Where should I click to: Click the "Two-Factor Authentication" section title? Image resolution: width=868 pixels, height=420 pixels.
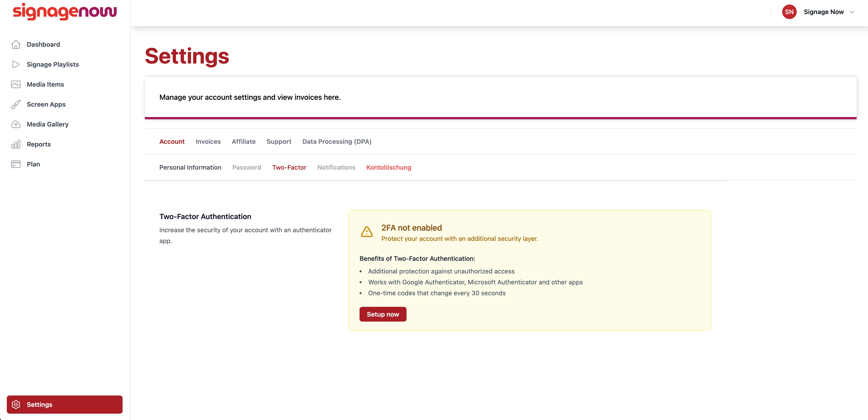click(205, 217)
